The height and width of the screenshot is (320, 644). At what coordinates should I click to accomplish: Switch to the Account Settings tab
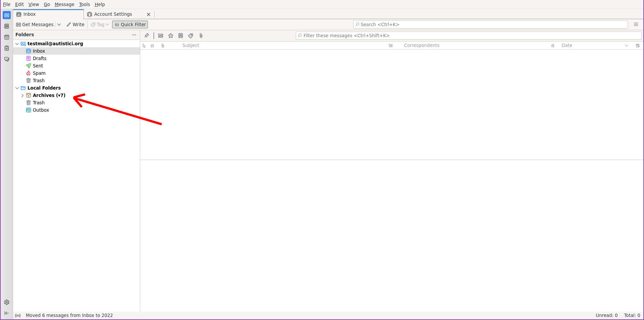(x=113, y=14)
